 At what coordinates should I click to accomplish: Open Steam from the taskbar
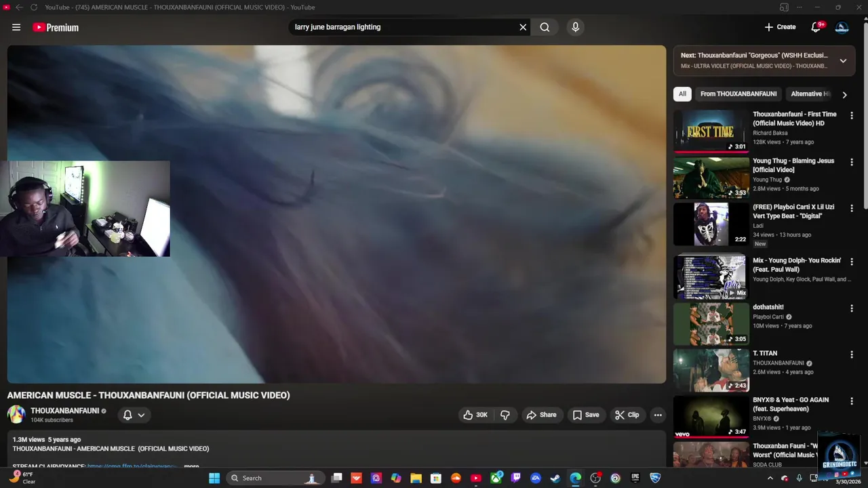click(555, 478)
